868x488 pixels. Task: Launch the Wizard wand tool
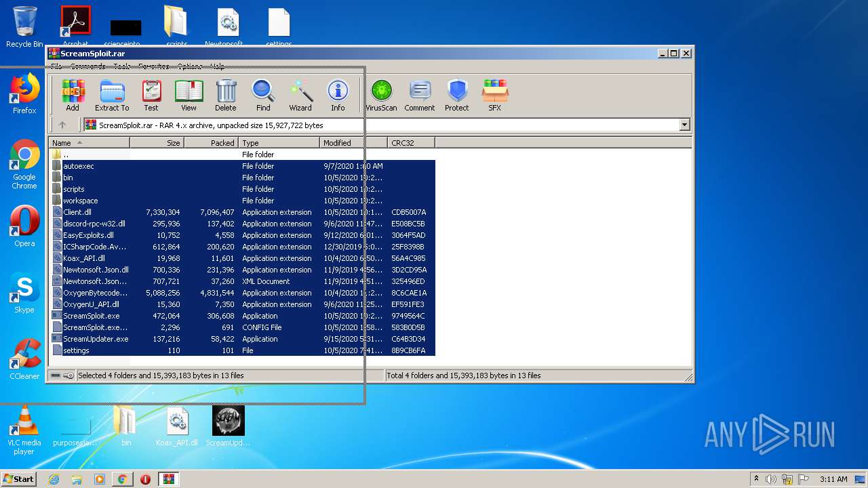click(300, 95)
